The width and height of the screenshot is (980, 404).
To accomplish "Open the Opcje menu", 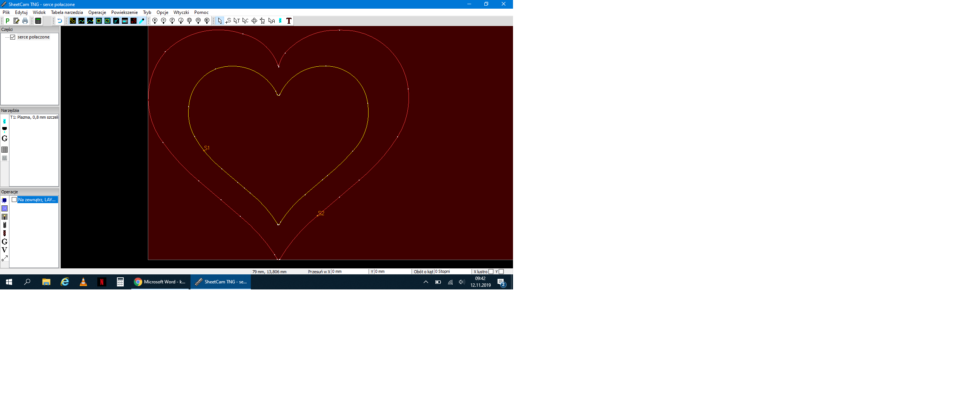I will tap(163, 12).
